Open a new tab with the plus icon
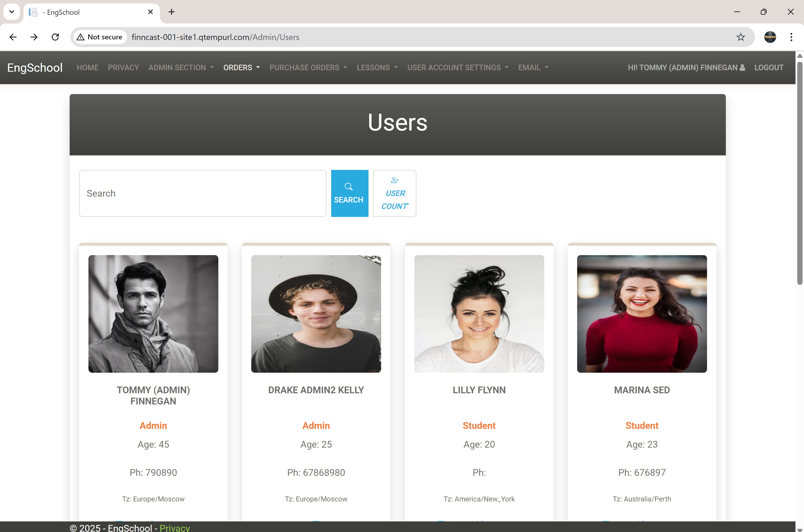The height and width of the screenshot is (532, 804). pyautogui.click(x=171, y=12)
